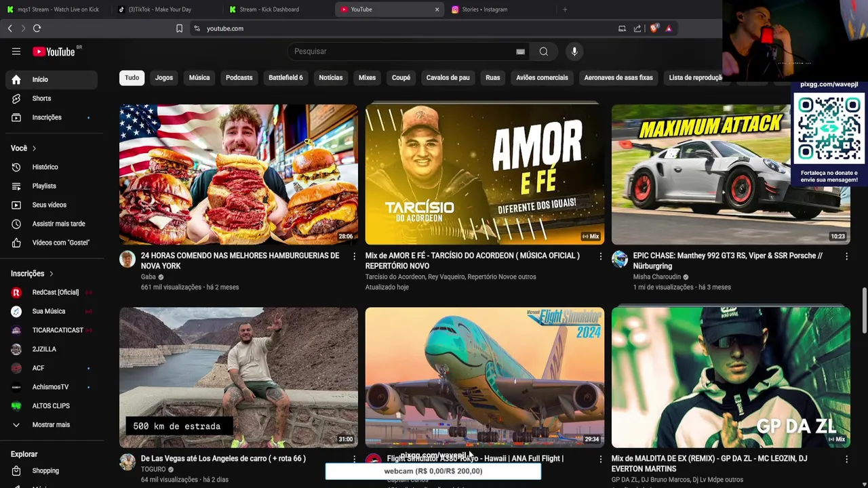The width and height of the screenshot is (868, 488).
Task: Open more options for 24 HORAS COMENDO video
Action: pyautogui.click(x=354, y=256)
